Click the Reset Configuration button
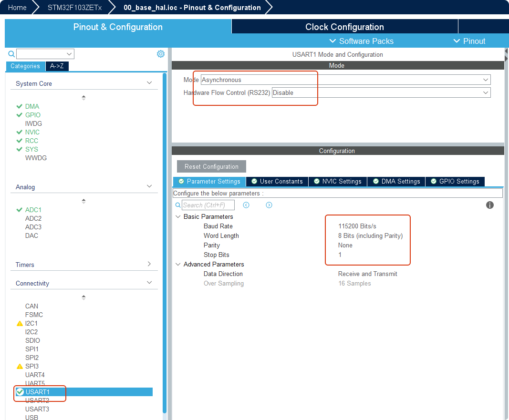The image size is (509, 420). click(x=211, y=166)
